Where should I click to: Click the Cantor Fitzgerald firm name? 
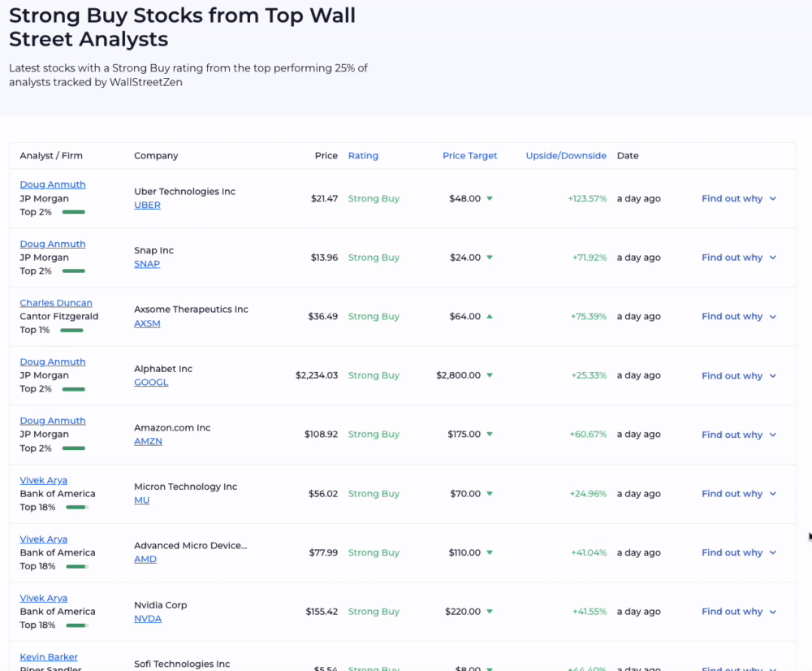pos(59,316)
